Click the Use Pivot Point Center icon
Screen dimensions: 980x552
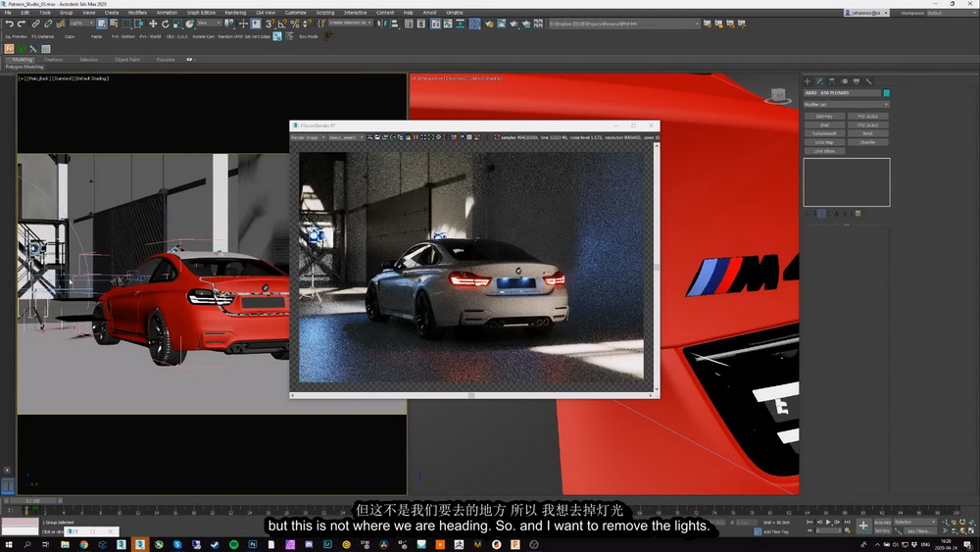[229, 24]
